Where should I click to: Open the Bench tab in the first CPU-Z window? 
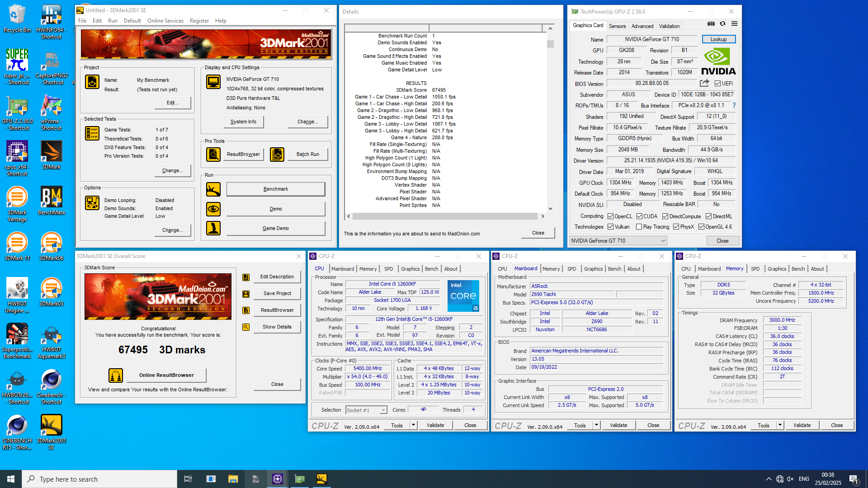pyautogui.click(x=431, y=269)
